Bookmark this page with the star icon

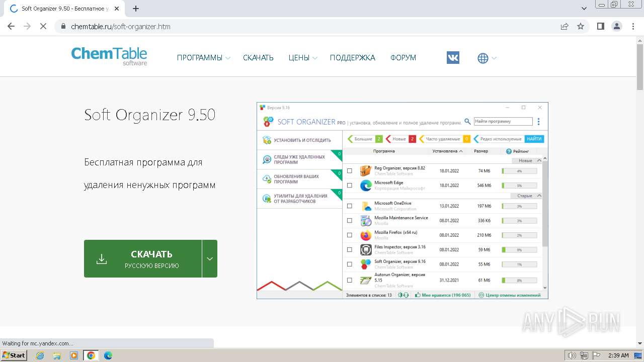coord(581,26)
